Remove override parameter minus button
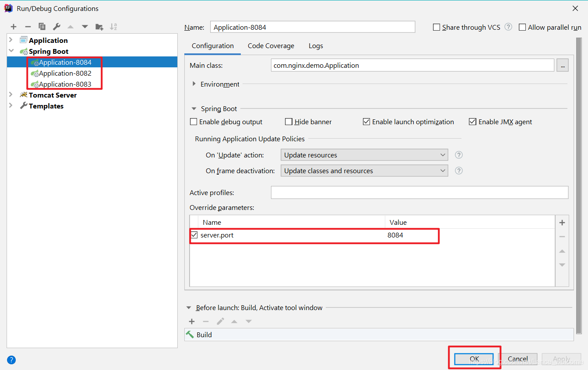 [x=562, y=237]
